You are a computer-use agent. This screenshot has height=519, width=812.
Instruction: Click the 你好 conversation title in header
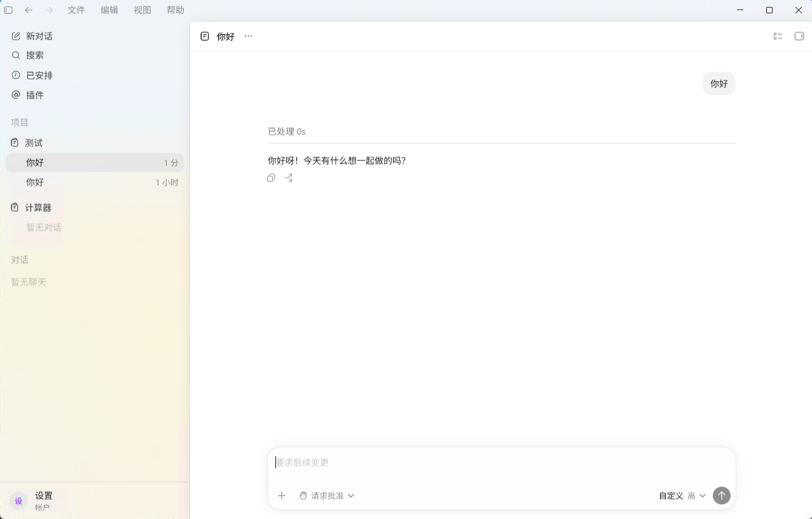click(x=226, y=36)
